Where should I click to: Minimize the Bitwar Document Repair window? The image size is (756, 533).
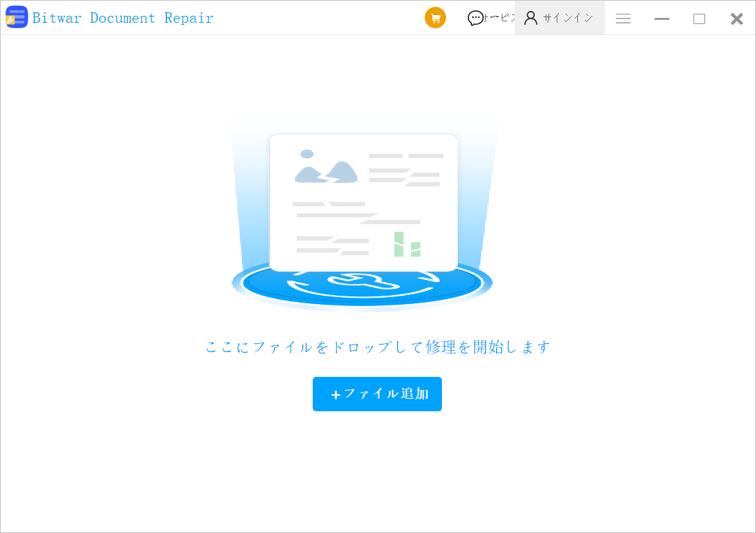pos(662,19)
